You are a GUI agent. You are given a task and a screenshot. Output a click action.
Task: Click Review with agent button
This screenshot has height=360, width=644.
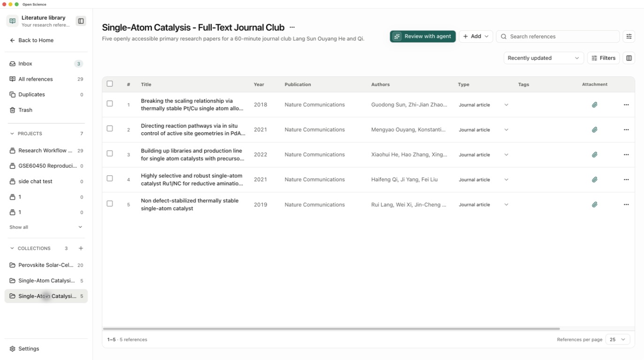(423, 37)
